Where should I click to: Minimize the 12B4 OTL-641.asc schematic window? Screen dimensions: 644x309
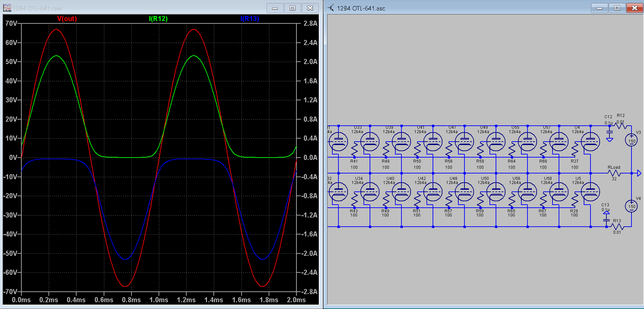pyautogui.click(x=600, y=8)
